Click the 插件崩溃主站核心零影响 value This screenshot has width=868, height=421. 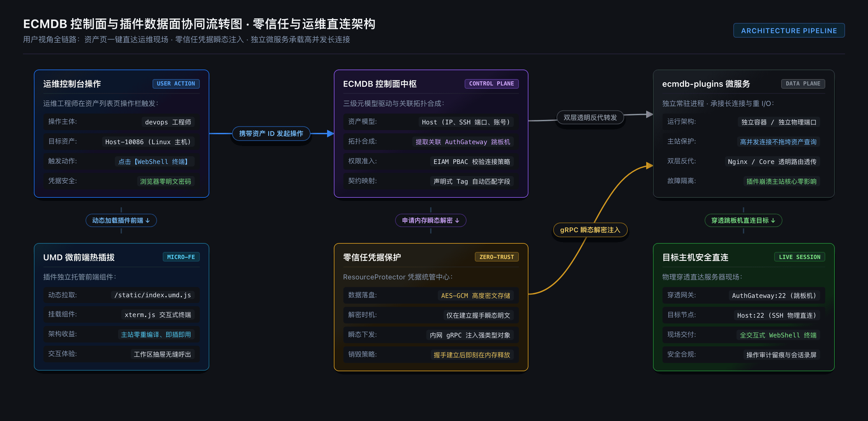click(782, 181)
